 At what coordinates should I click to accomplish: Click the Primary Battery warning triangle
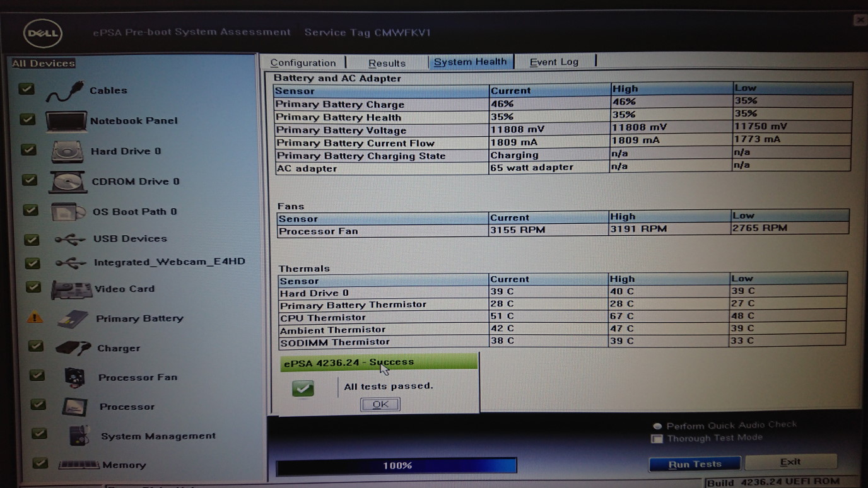(x=35, y=318)
